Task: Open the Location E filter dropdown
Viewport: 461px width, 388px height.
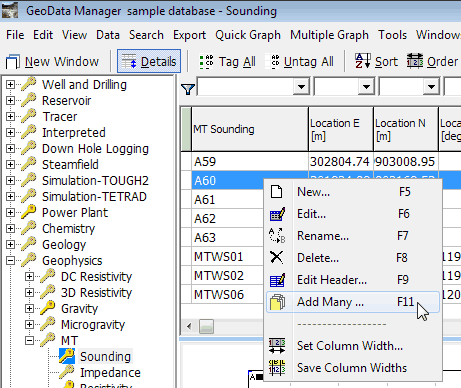Action: [366, 87]
